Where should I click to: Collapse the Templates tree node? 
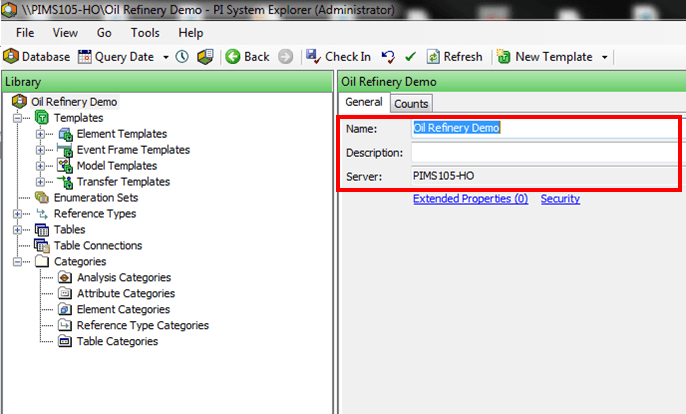(17, 118)
